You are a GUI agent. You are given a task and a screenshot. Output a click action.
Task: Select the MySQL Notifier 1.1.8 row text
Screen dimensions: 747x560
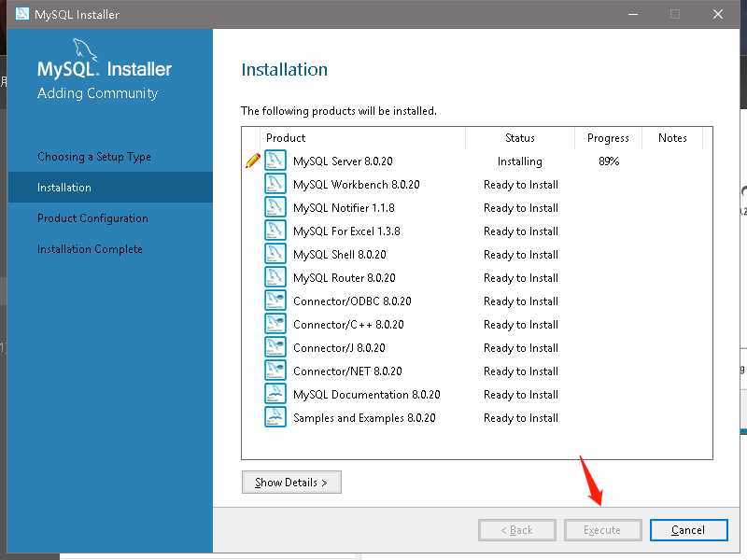pos(344,208)
